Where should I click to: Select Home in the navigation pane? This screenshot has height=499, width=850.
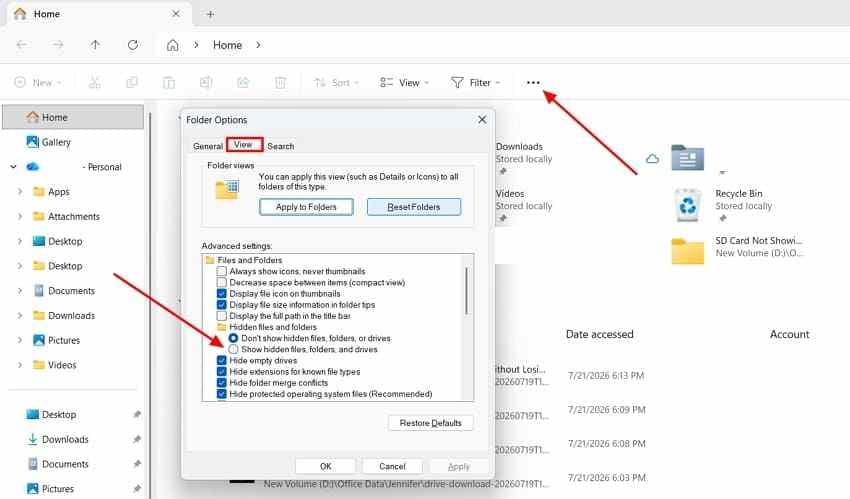(x=73, y=117)
